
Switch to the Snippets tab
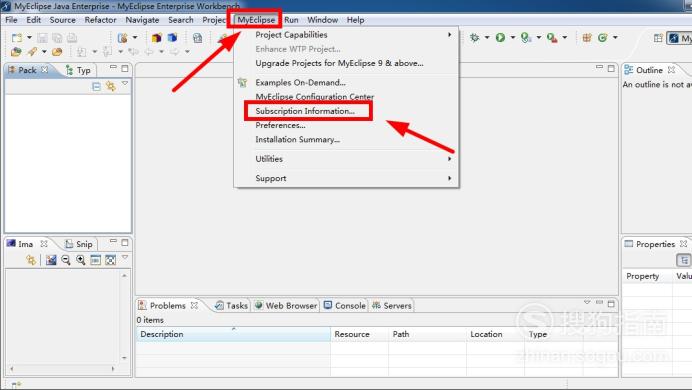coord(79,244)
